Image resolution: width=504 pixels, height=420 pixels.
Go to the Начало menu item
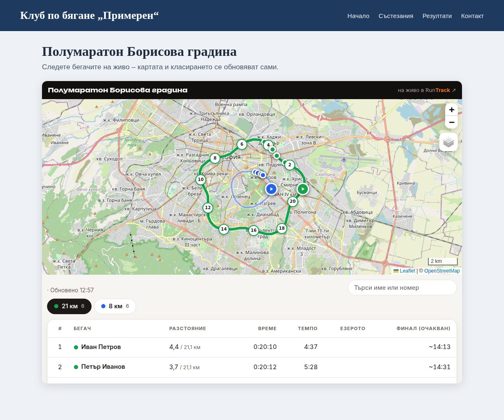358,16
